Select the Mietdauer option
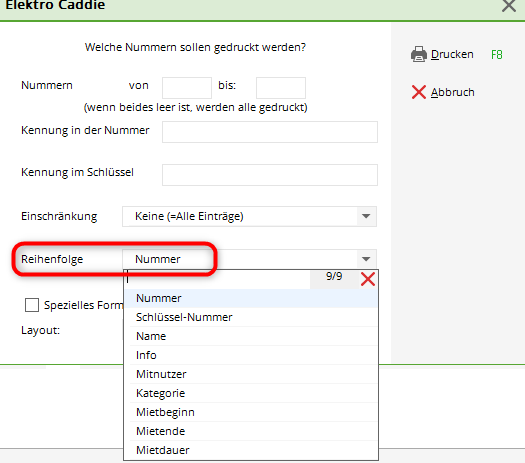The height and width of the screenshot is (463, 525). click(251, 450)
